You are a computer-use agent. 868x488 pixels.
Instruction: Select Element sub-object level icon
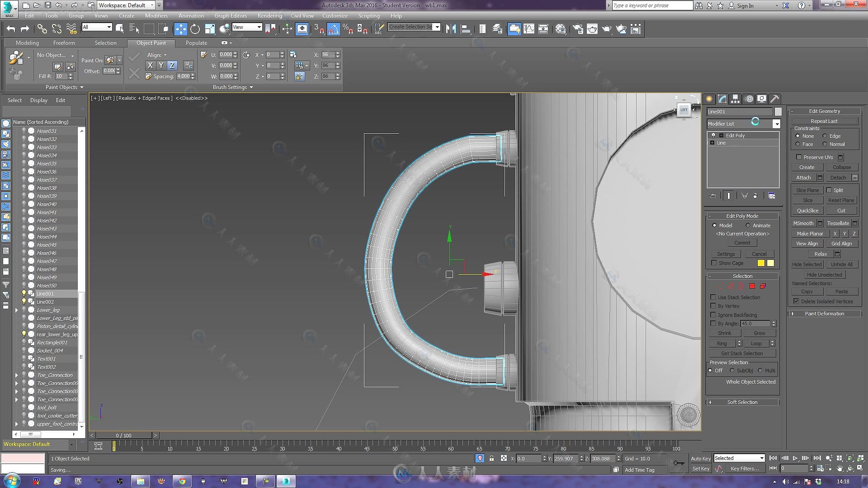coord(763,286)
